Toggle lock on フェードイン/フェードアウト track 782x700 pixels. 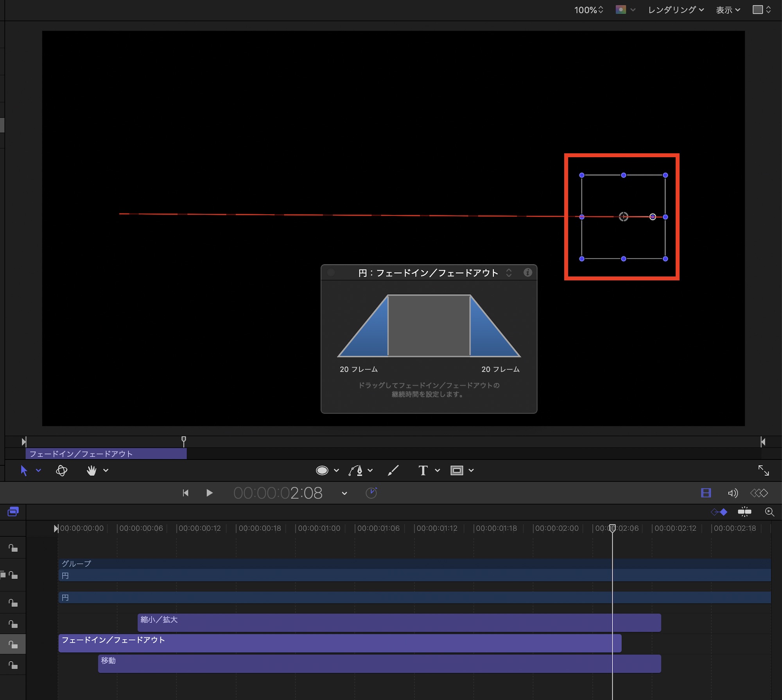[x=13, y=644]
